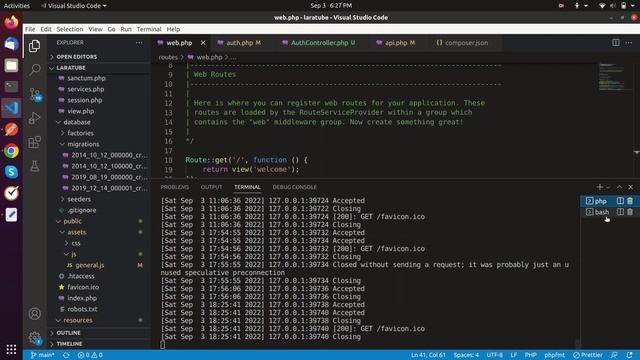Kill the bash terminal with trash icon
The image size is (640, 360).
click(x=630, y=212)
